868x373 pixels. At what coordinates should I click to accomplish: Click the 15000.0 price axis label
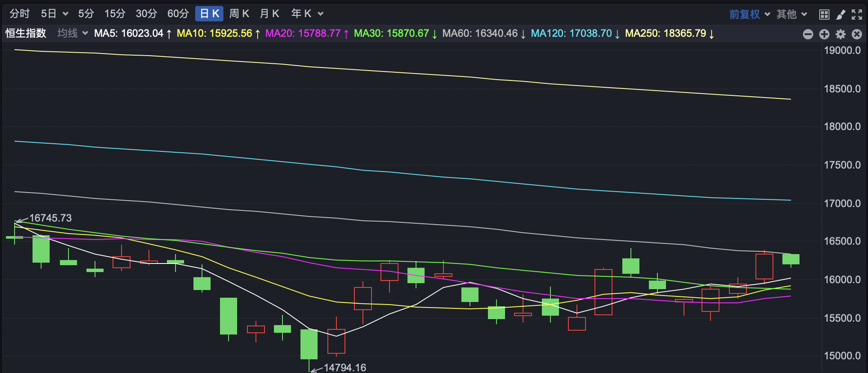(842, 356)
